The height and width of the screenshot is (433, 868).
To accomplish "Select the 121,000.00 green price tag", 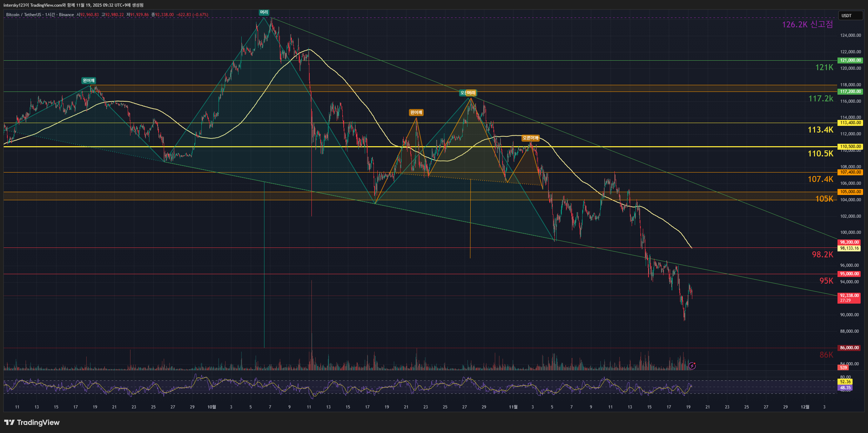I will click(x=850, y=60).
